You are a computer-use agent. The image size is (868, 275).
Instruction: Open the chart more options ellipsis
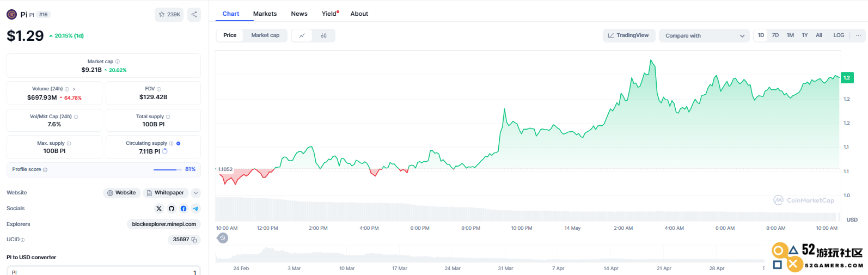point(858,35)
